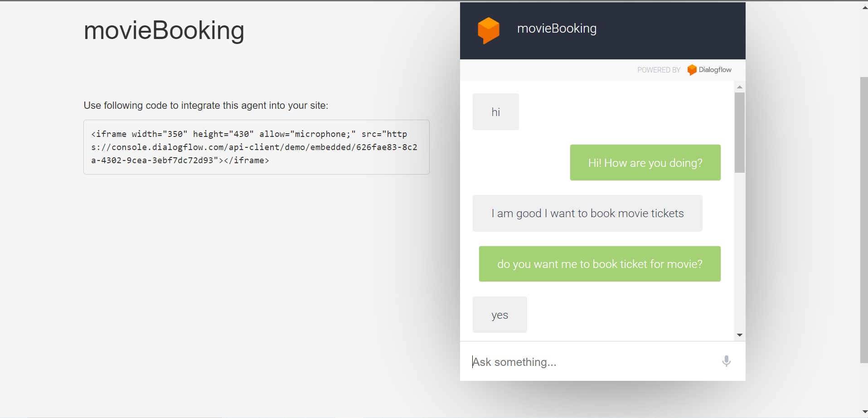Image resolution: width=868 pixels, height=418 pixels.
Task: Click the 'yes' chat bubble
Action: (499, 314)
